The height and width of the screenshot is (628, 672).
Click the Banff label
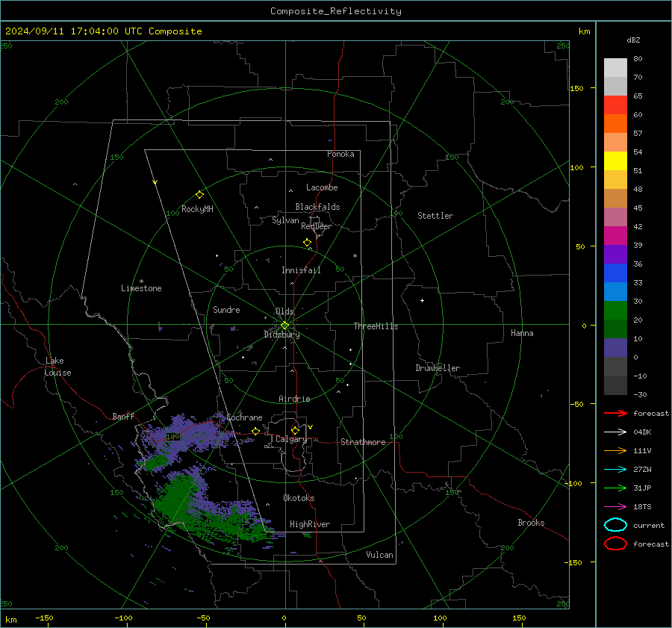point(123,416)
